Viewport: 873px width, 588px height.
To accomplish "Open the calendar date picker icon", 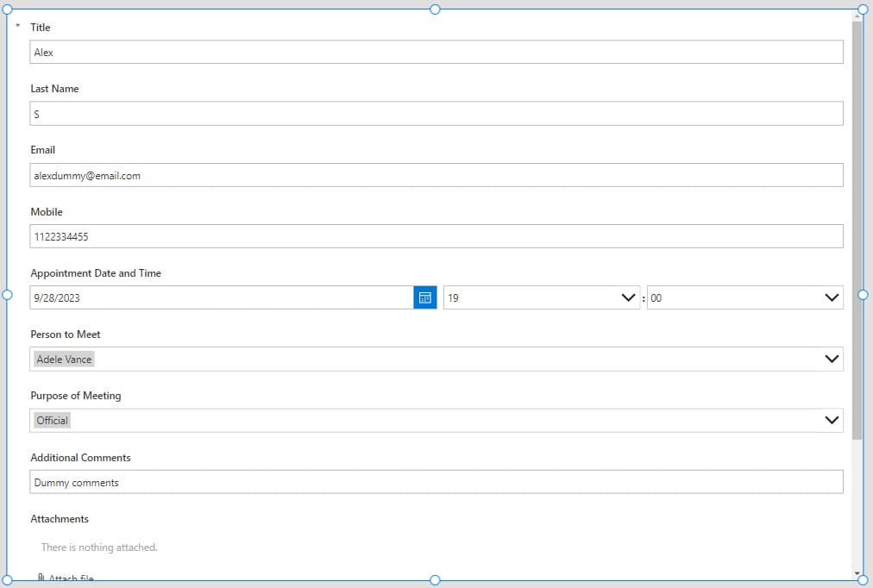I will (x=424, y=297).
